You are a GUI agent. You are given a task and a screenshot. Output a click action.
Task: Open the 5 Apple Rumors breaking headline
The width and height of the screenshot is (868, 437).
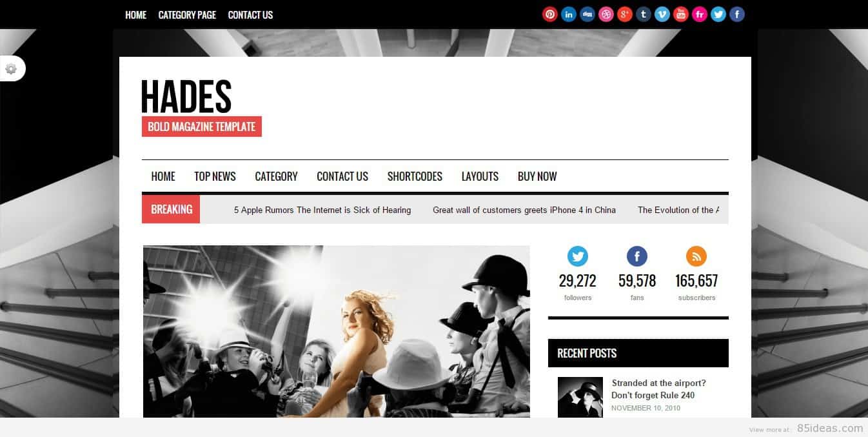click(322, 210)
